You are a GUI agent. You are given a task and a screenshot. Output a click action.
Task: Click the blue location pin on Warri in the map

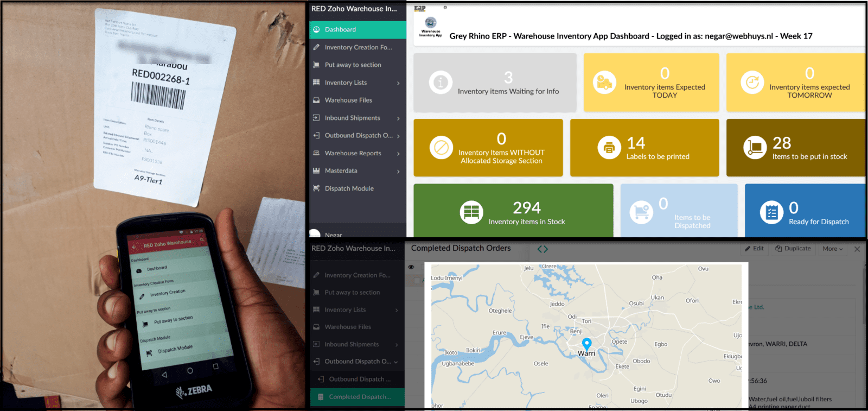[586, 344]
